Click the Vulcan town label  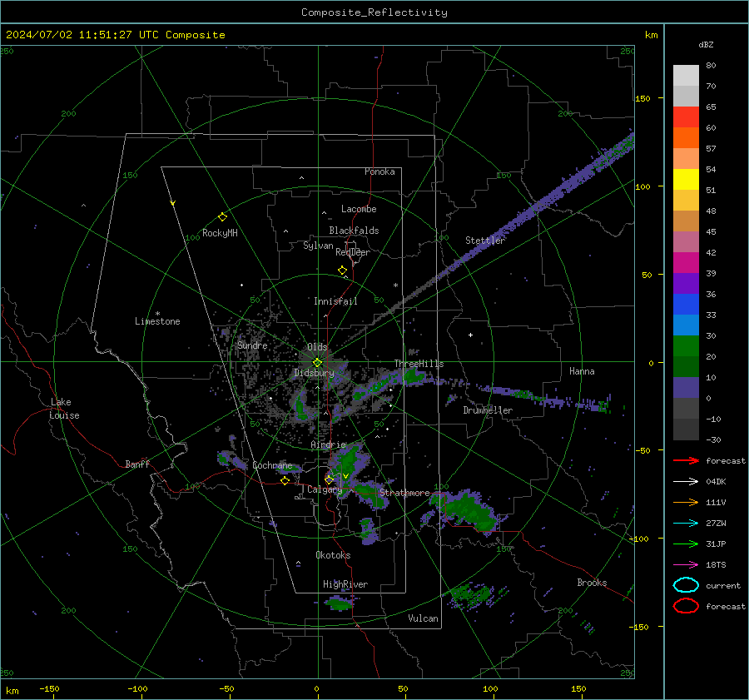[x=423, y=618]
